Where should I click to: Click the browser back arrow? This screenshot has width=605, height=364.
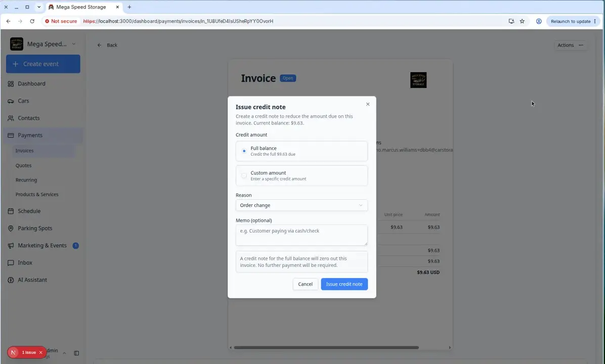[8, 21]
